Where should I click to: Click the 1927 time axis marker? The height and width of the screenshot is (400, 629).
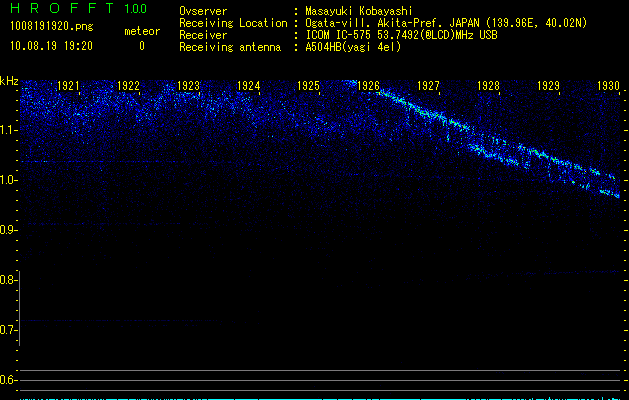click(428, 86)
